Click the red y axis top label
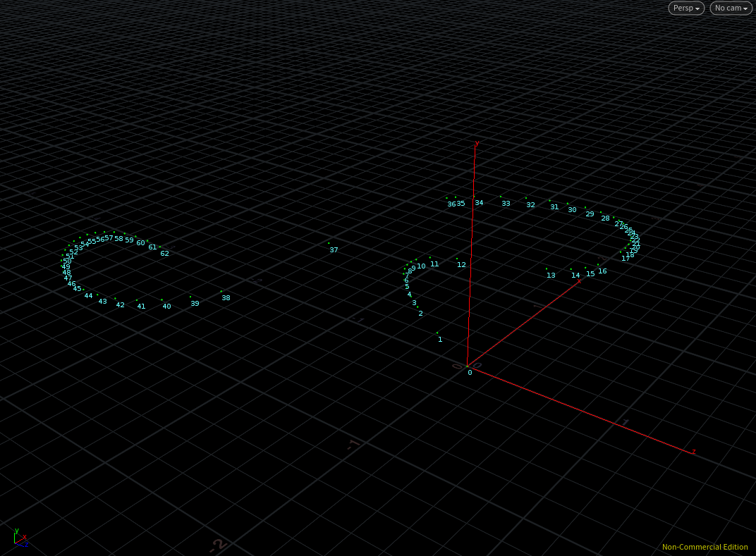Viewport: 756px width, 556px height. tap(477, 142)
